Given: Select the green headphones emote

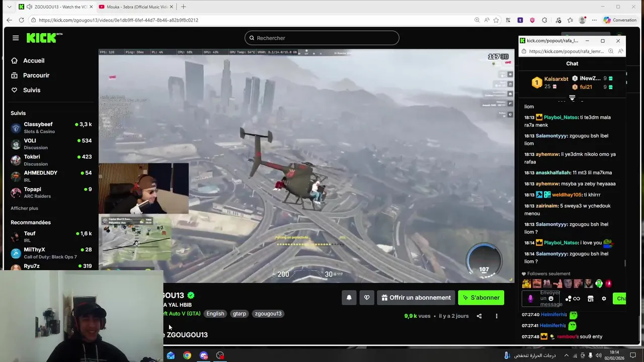Looking at the screenshot, I should click(x=599, y=284).
